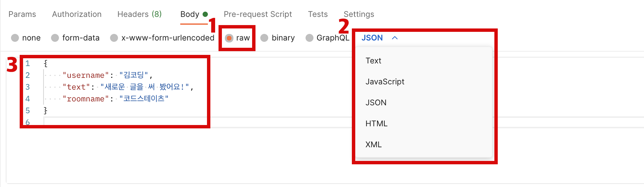Select the none body option

coord(15,38)
